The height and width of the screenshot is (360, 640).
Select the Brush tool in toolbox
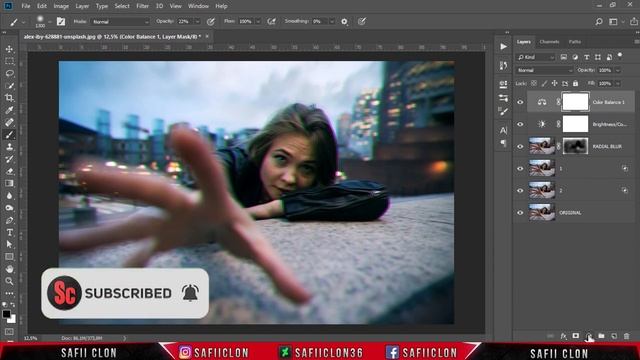coord(9,135)
